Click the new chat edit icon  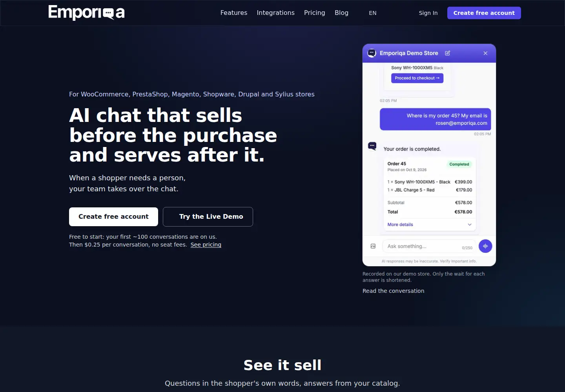click(448, 53)
